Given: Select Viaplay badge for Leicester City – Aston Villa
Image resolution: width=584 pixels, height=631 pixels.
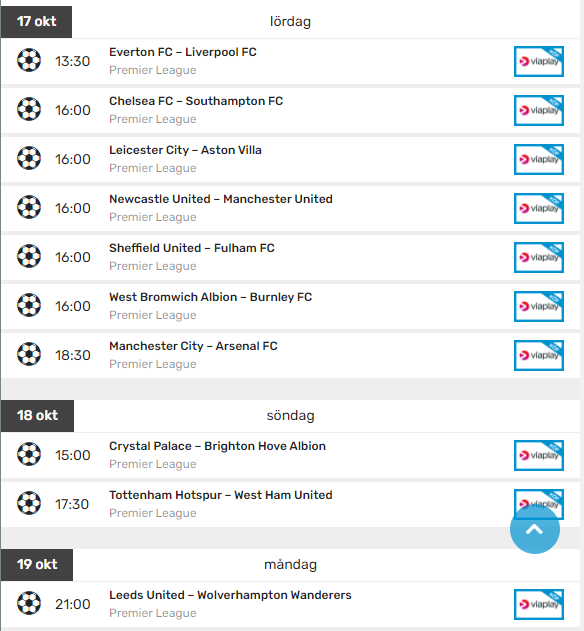Looking at the screenshot, I should [539, 159].
